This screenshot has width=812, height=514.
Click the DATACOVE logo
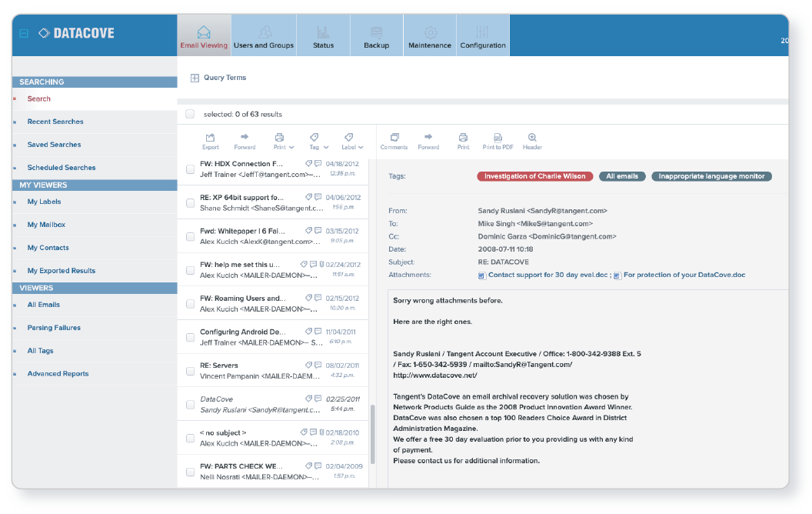click(x=77, y=33)
